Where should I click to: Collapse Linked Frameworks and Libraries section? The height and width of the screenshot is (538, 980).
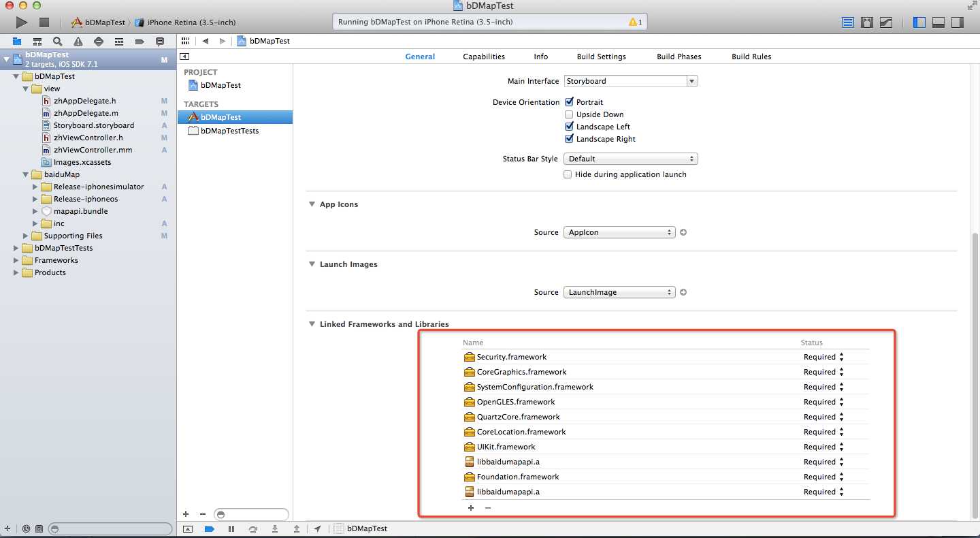pos(312,324)
